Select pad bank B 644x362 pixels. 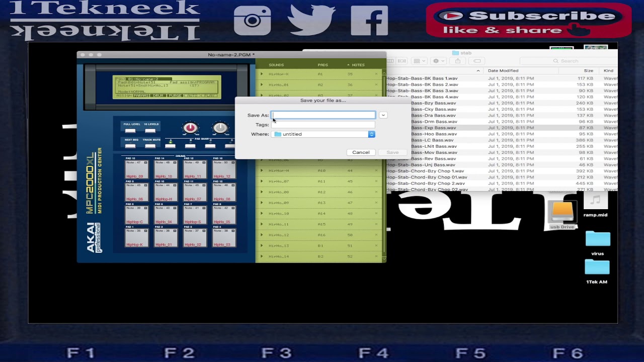[x=190, y=146]
